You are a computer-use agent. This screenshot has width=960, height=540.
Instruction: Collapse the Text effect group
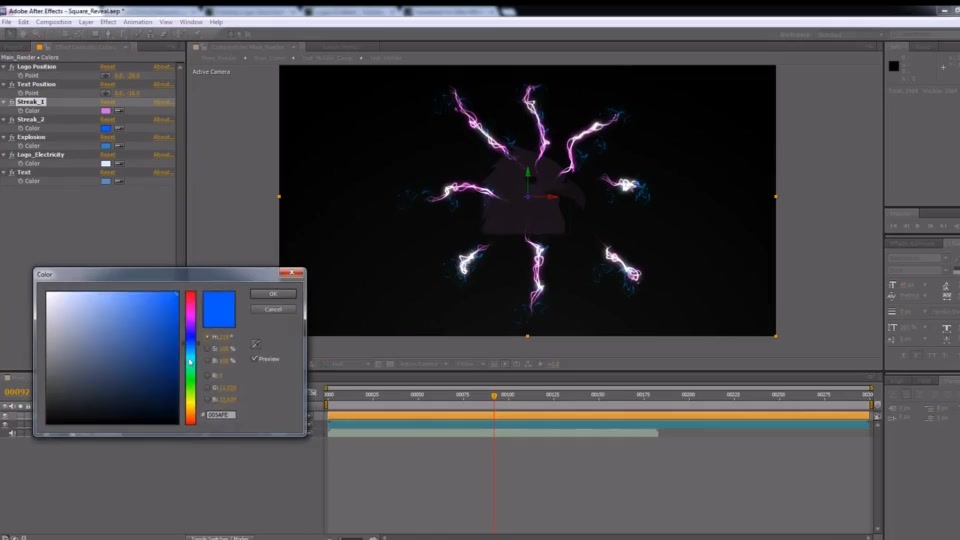pos(4,173)
